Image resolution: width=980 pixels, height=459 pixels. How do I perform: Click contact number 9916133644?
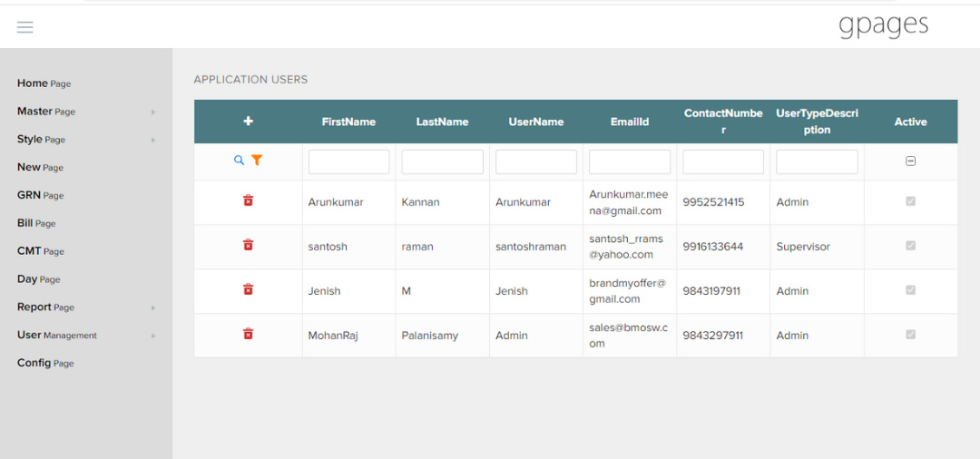pyautogui.click(x=712, y=247)
